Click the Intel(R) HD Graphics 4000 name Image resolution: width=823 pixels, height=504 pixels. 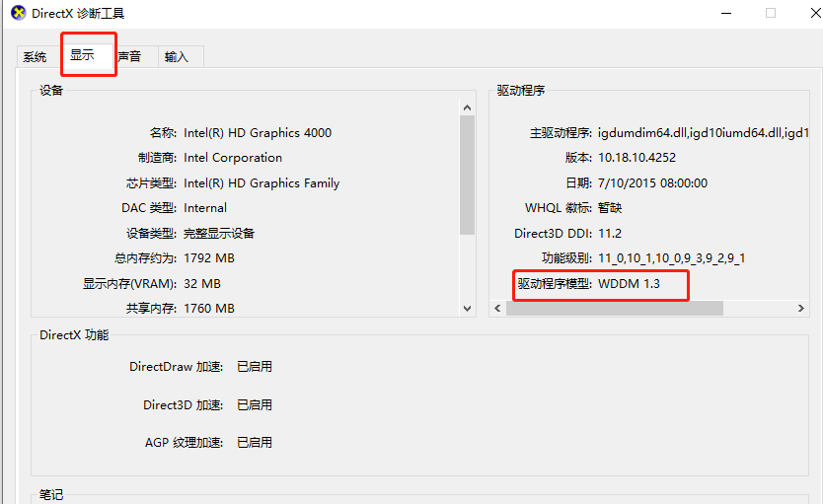point(258,133)
